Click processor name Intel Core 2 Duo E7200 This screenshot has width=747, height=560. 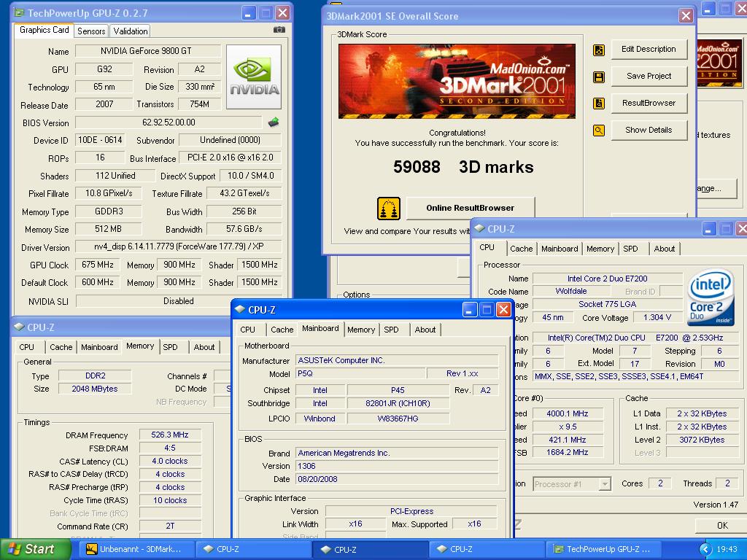(x=607, y=279)
